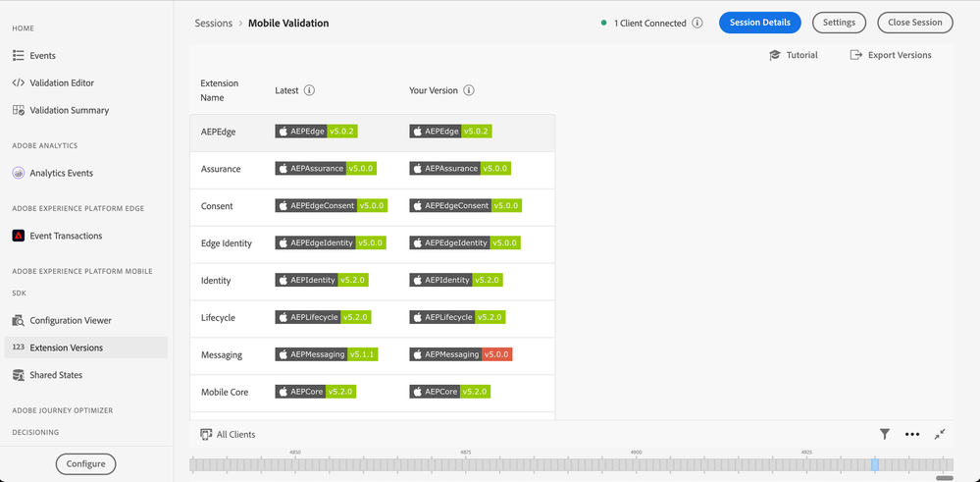Screen dimensions: 980x482
Task: Click the red AEPMessaging v5.0.0 version badge
Action: (461, 354)
